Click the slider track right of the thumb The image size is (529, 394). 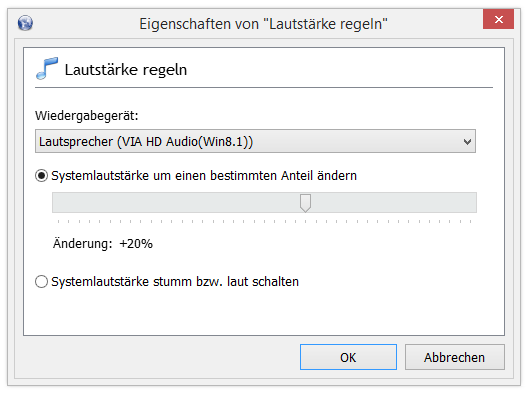pyautogui.click(x=394, y=203)
